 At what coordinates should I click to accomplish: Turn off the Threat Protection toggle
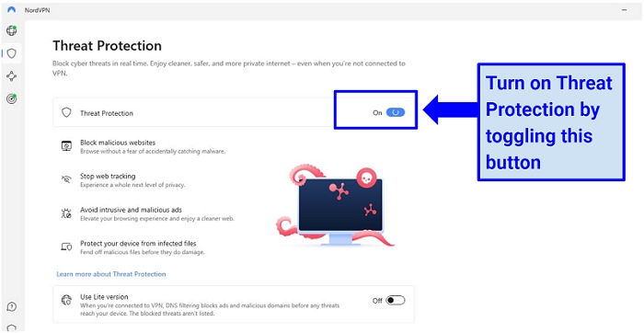click(395, 112)
